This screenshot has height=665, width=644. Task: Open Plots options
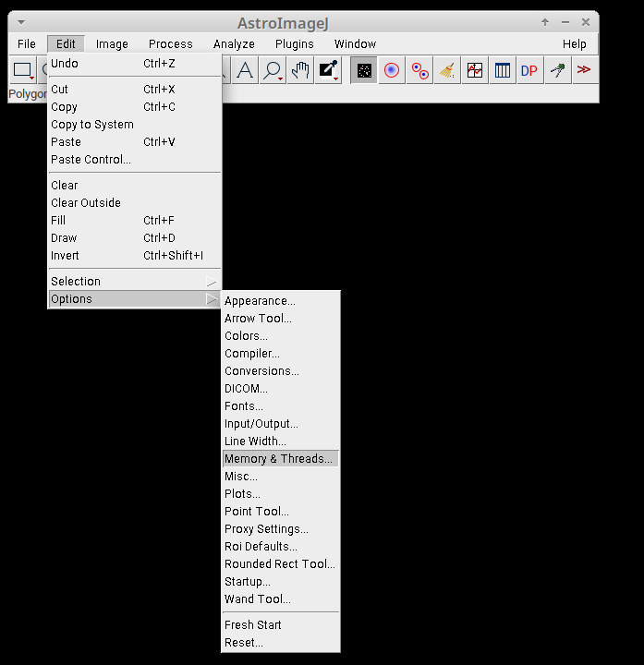tap(281, 494)
